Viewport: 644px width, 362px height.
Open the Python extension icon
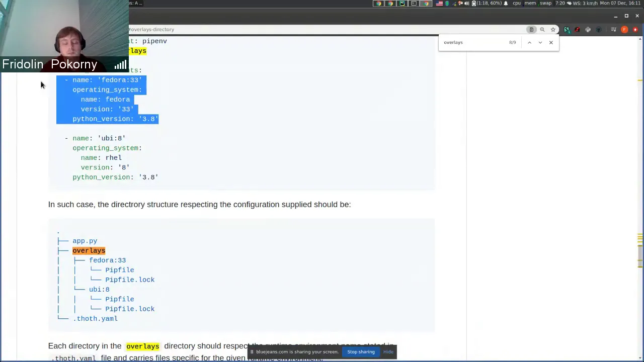pyautogui.click(x=588, y=30)
